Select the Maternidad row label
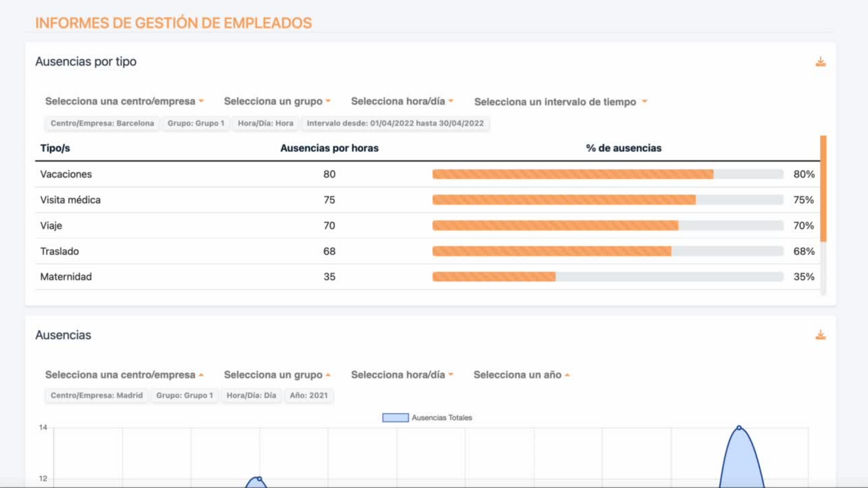Screen dimensions: 868x488 [66, 277]
